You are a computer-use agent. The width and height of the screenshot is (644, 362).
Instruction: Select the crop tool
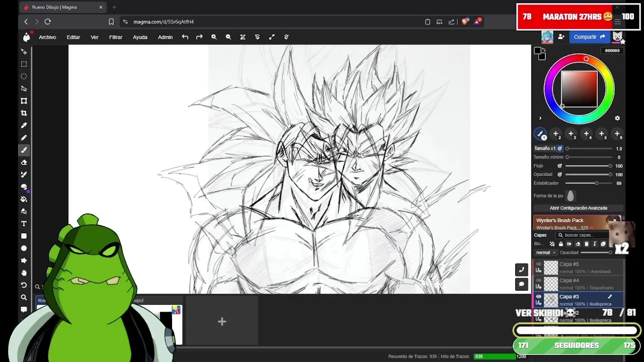coord(24,113)
